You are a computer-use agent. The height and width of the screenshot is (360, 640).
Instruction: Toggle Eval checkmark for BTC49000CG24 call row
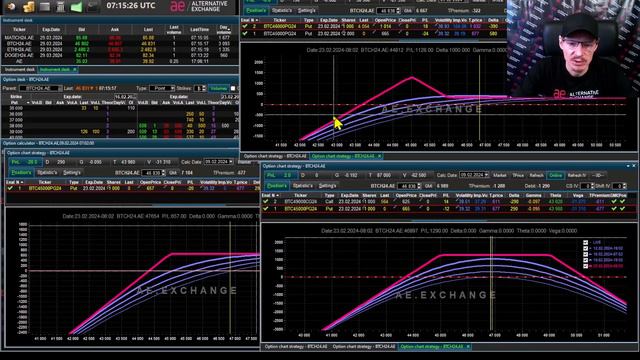click(266, 202)
